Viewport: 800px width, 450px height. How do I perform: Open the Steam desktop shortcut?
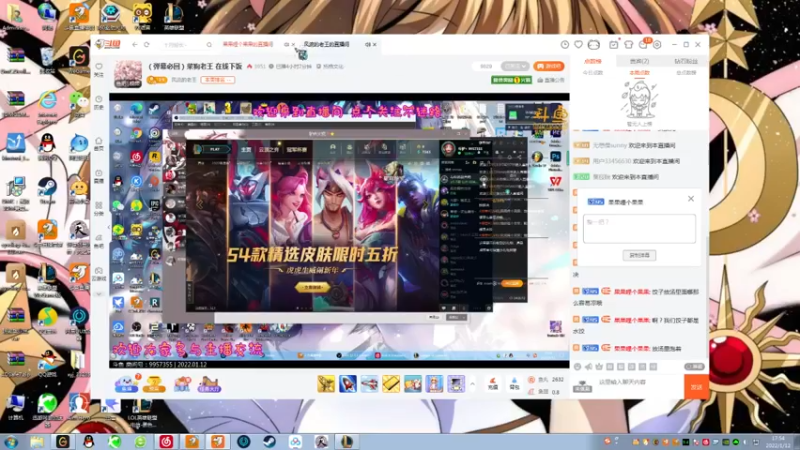(47, 190)
